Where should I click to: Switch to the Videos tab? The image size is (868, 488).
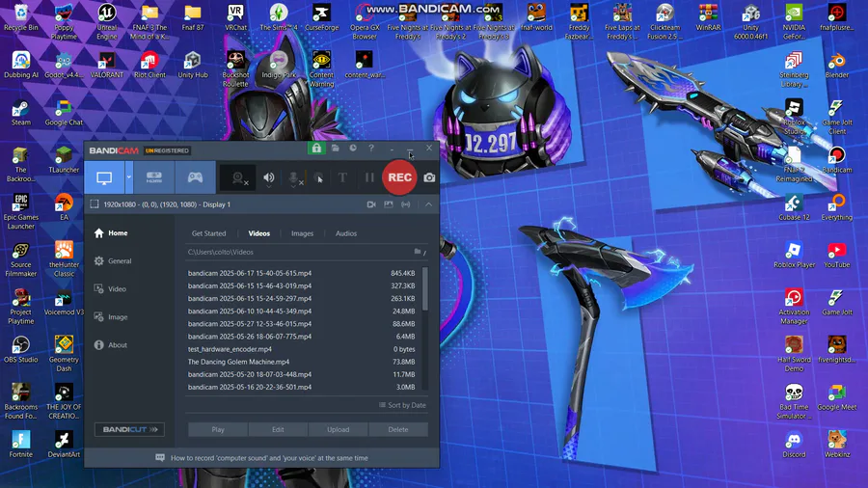tap(259, 233)
